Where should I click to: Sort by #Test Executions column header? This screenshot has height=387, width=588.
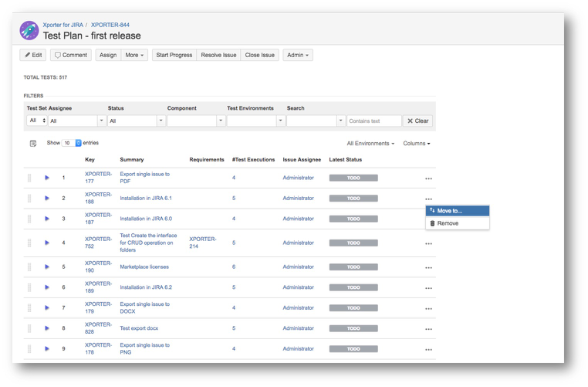click(254, 160)
